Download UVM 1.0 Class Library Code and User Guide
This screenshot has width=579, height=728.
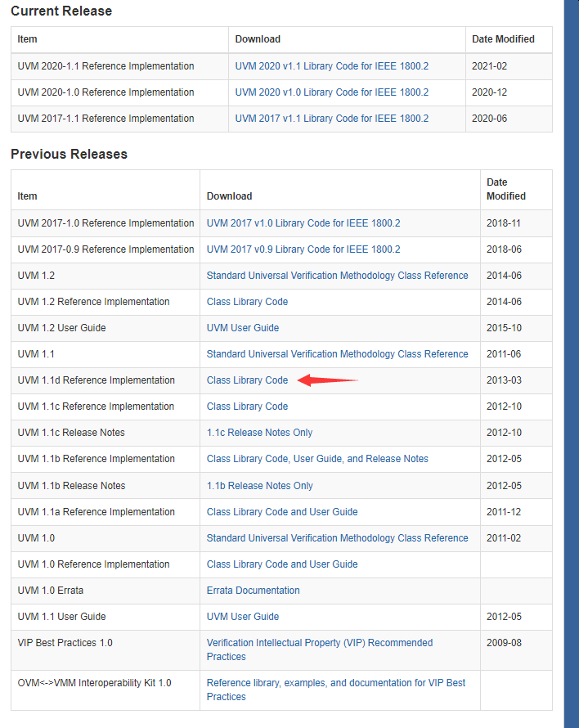(282, 564)
